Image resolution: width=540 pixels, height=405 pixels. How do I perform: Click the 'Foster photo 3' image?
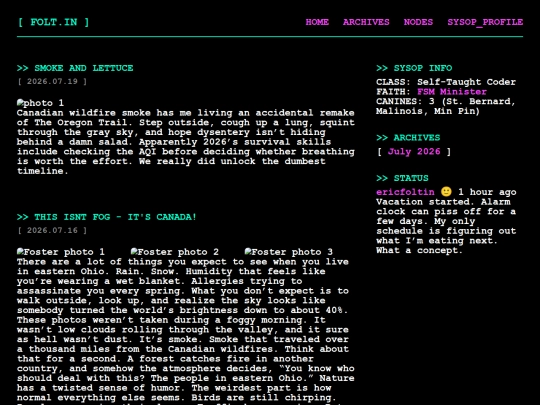pos(289,252)
